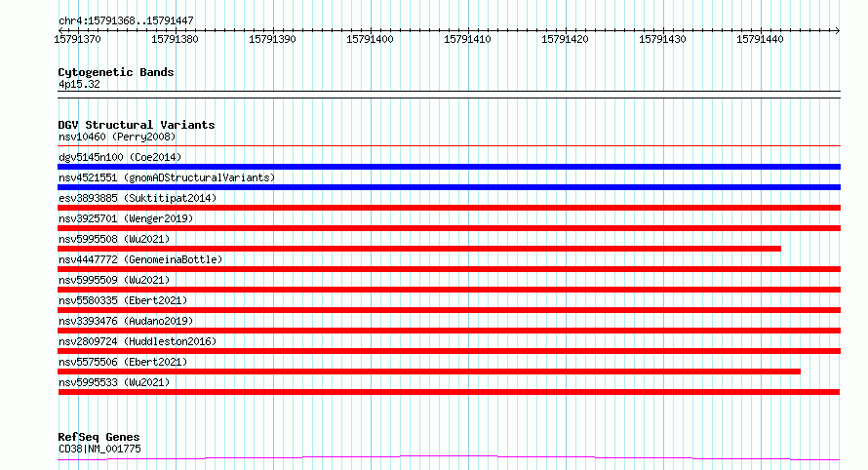Open variant nsv10460 (Perry2008) label

point(117,137)
